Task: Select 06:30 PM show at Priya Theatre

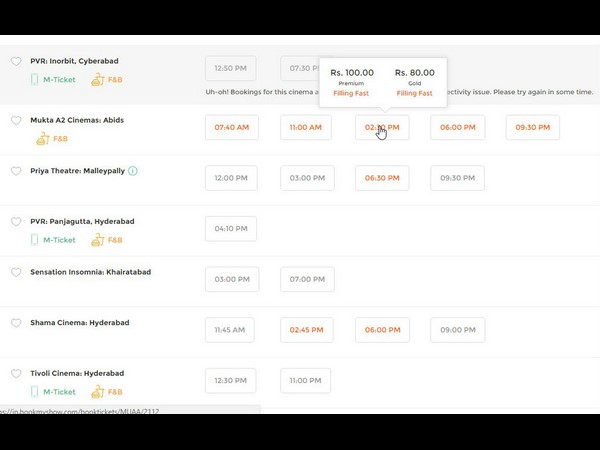Action: [x=382, y=178]
